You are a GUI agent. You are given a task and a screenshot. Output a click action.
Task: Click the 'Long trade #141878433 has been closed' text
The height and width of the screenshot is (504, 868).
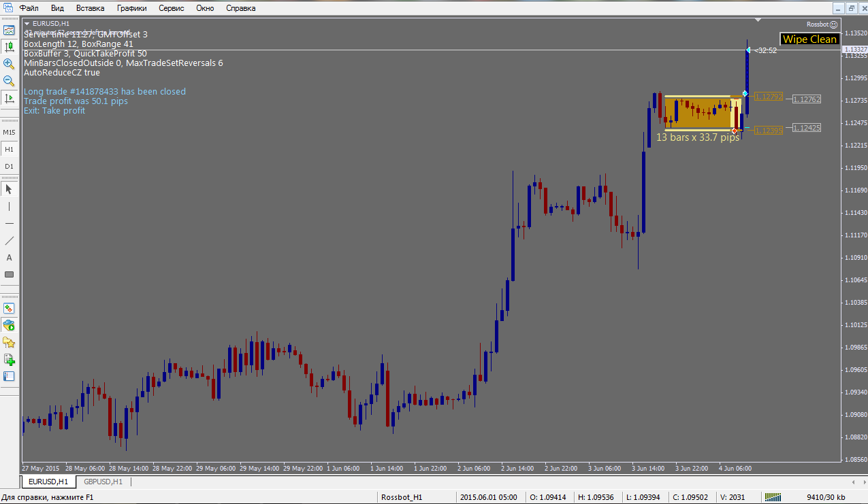(104, 91)
